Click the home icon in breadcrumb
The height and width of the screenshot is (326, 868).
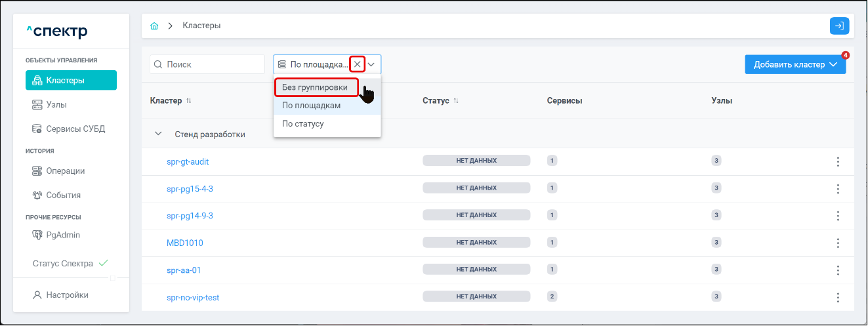(154, 26)
